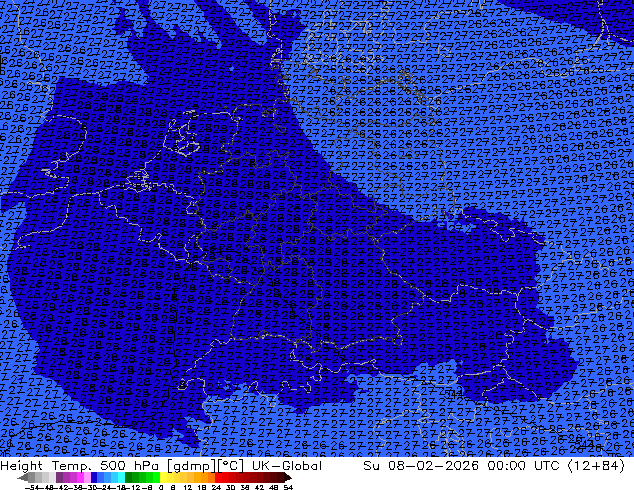Click the '(12+84)' forecast offset label
Image resolution: width=634 pixels, height=490 pixels.
[x=596, y=466]
